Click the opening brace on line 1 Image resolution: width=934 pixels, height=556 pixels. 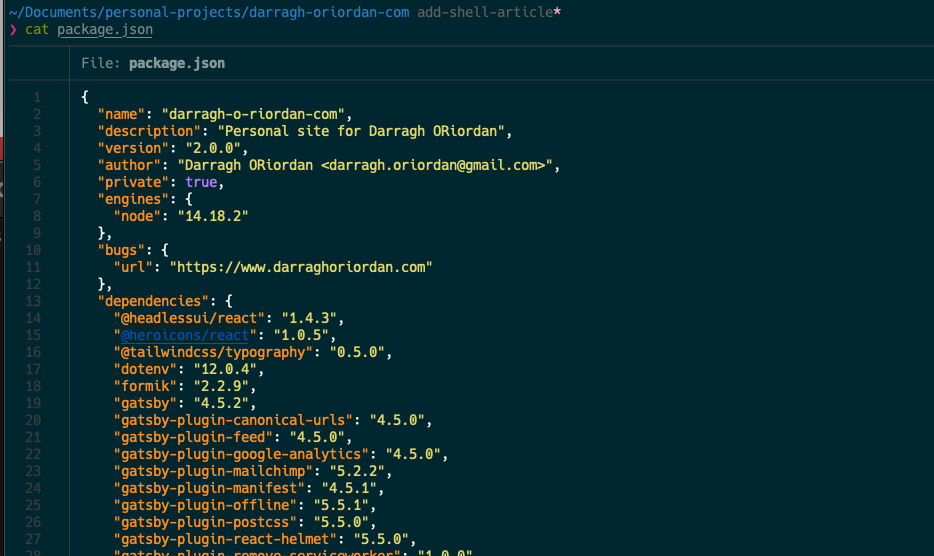point(85,97)
